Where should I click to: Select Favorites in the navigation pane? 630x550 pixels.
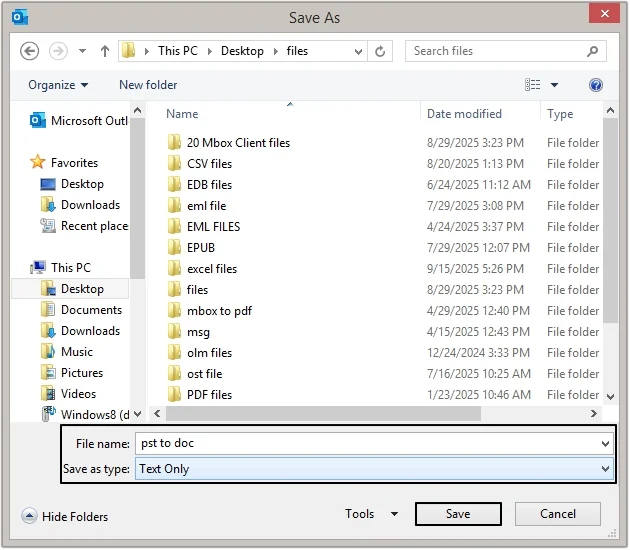[x=64, y=162]
